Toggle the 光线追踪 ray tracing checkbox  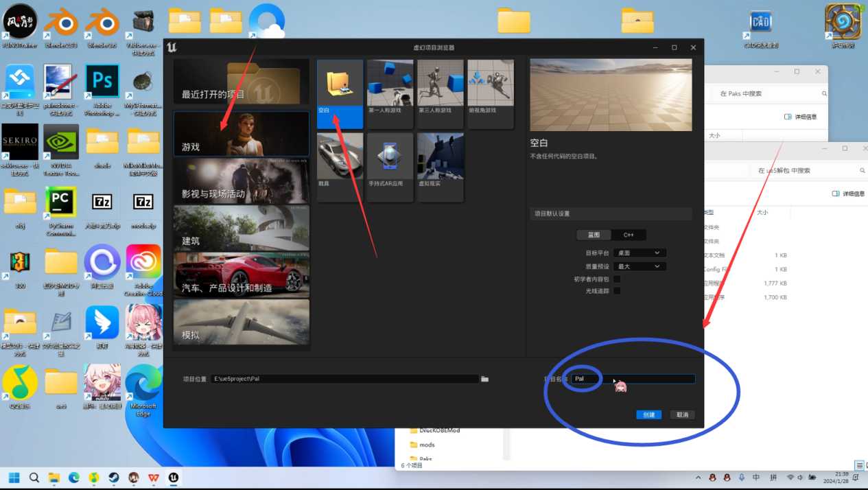[x=617, y=291]
